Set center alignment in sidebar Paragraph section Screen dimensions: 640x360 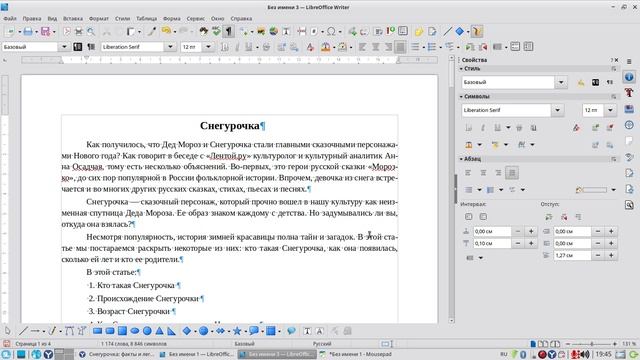tap(483, 173)
